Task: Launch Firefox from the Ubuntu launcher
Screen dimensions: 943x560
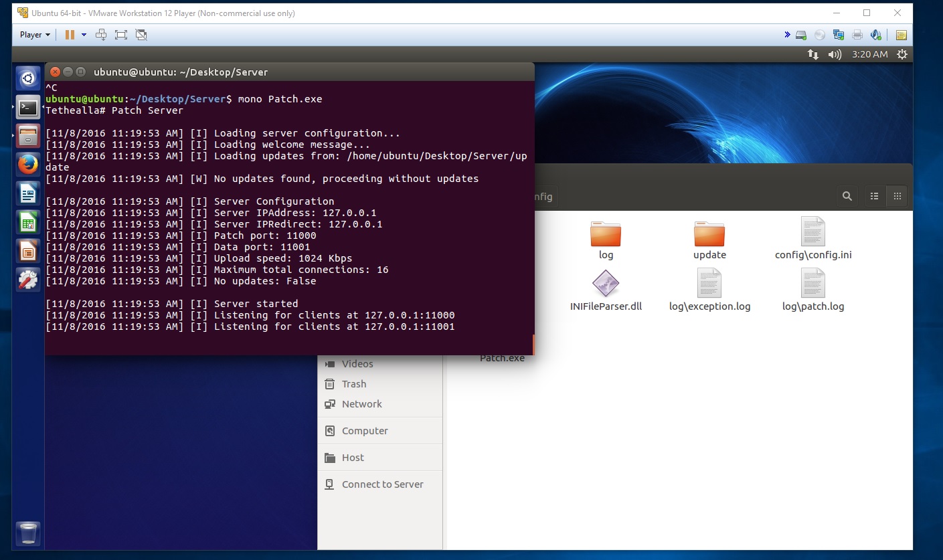Action: coord(28,165)
